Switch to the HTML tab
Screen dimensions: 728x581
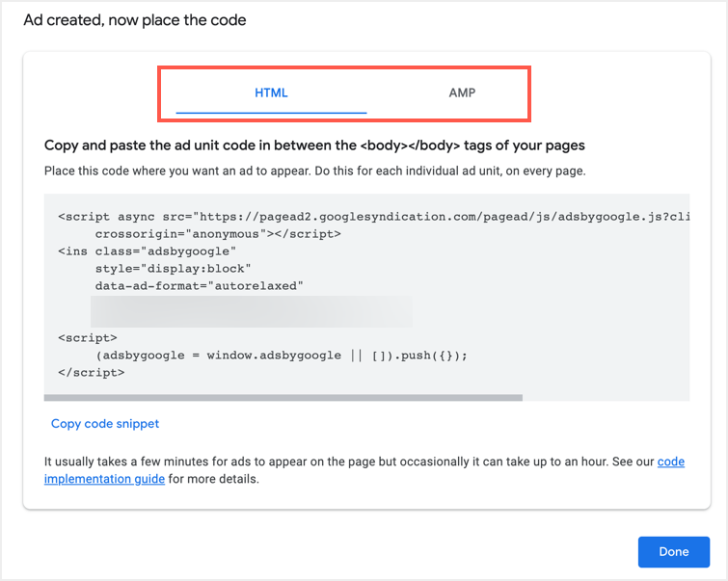click(271, 93)
